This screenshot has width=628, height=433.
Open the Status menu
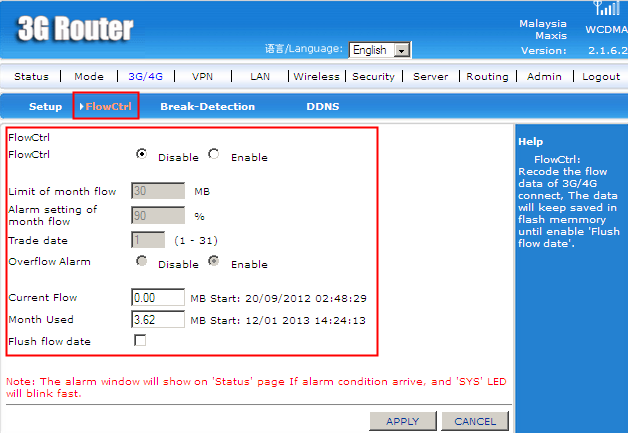31,76
